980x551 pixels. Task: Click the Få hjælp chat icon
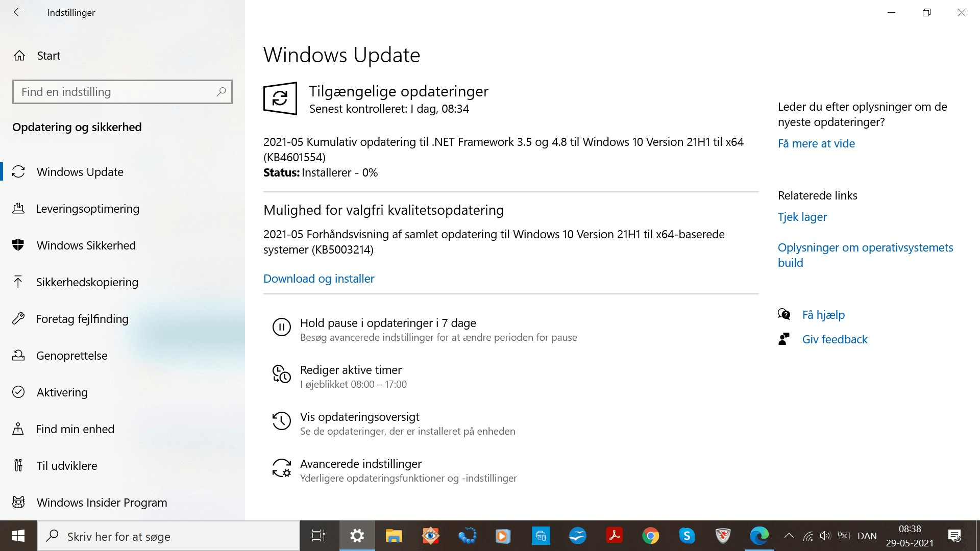point(784,314)
